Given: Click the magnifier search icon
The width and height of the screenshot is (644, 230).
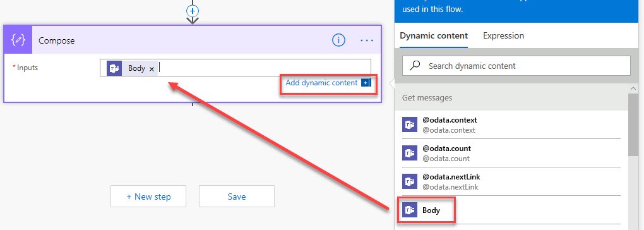Looking at the screenshot, I should pos(415,65).
